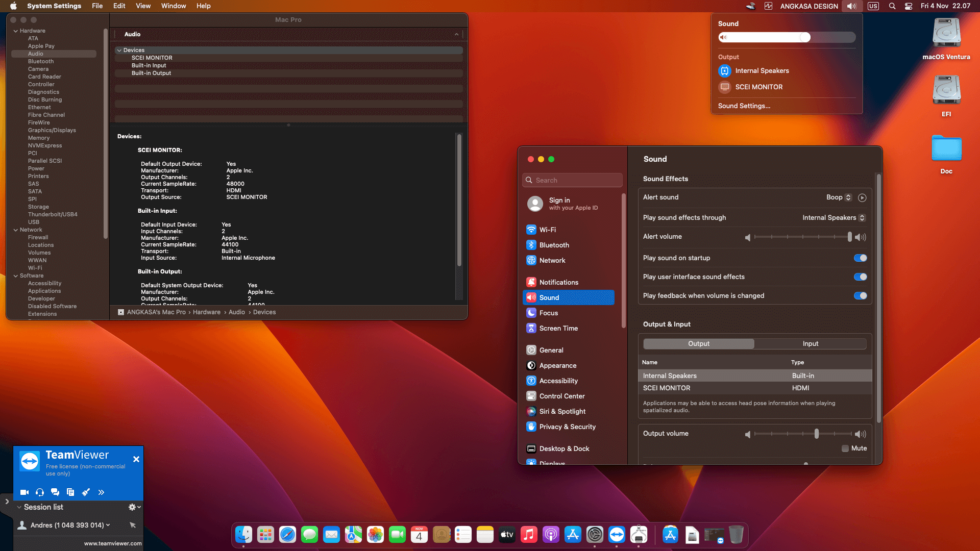
Task: Click the remote control cursor icon beside Andres
Action: (x=133, y=525)
